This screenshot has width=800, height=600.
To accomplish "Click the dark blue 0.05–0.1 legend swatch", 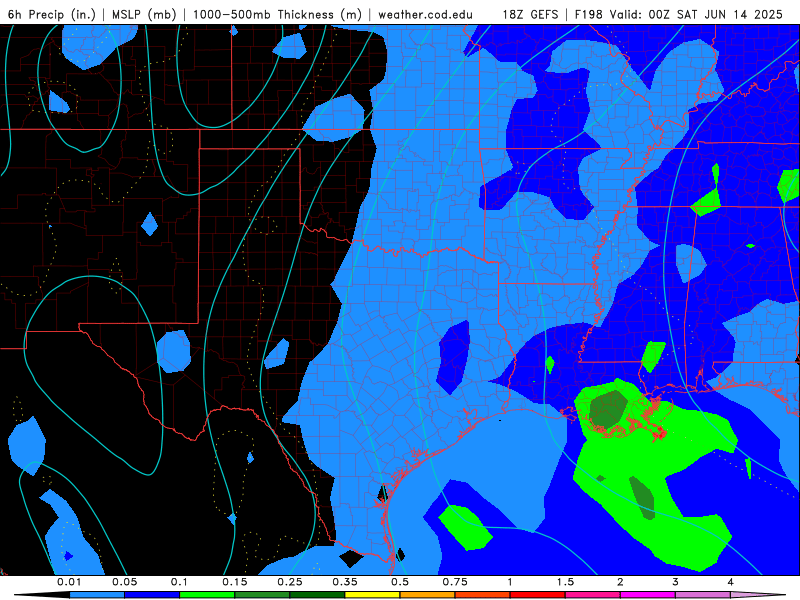I will 152,595.
